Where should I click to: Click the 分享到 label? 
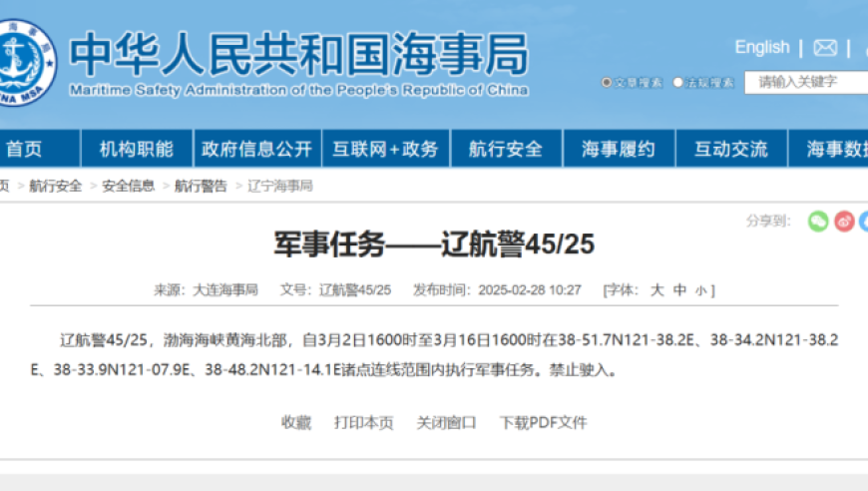[x=769, y=221]
